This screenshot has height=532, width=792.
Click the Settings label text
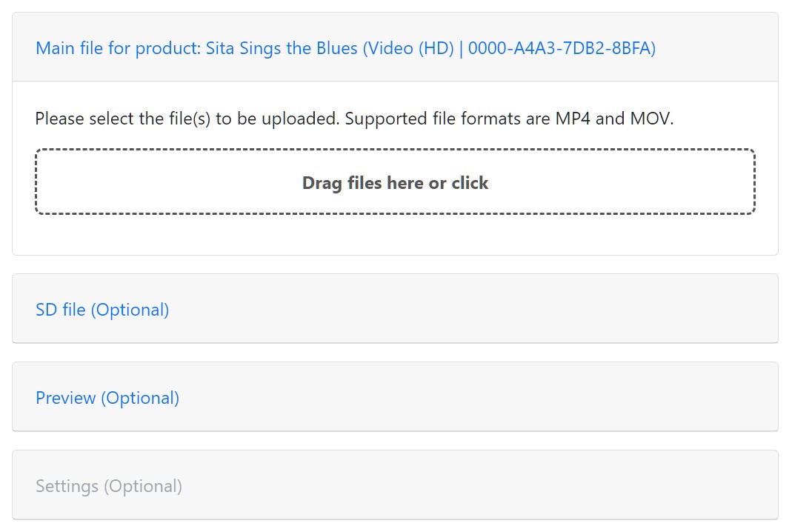point(67,486)
